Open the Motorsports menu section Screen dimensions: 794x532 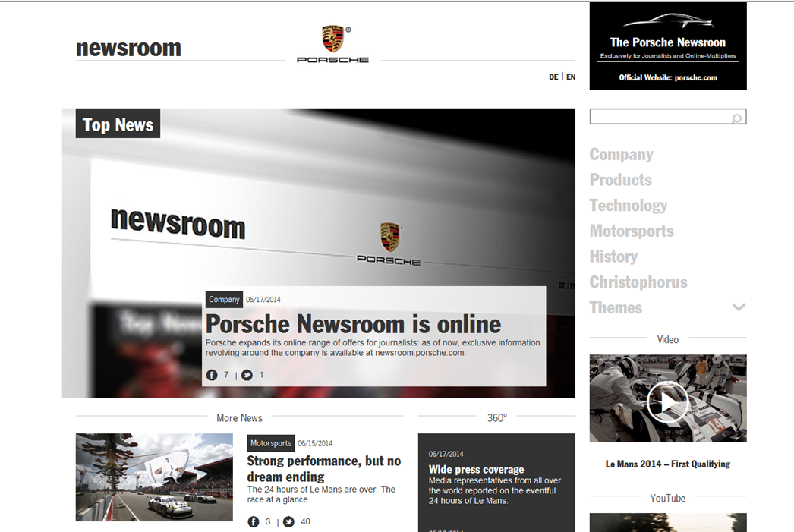click(631, 231)
